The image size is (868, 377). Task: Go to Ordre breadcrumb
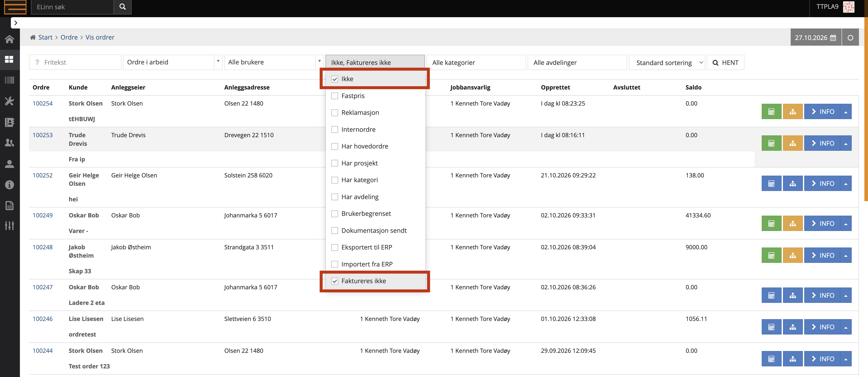[x=69, y=37]
